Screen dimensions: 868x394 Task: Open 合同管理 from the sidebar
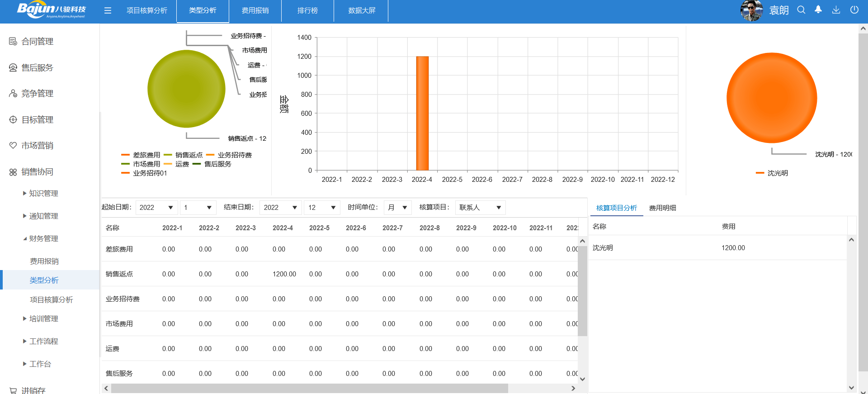point(37,42)
